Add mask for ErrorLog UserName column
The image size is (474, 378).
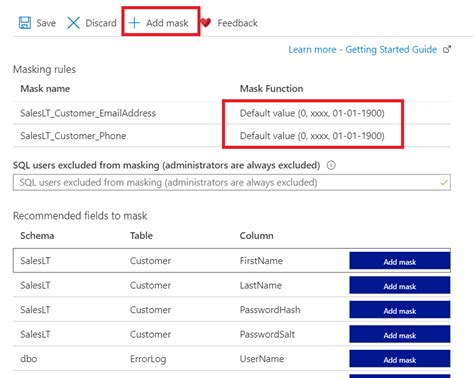click(x=400, y=360)
